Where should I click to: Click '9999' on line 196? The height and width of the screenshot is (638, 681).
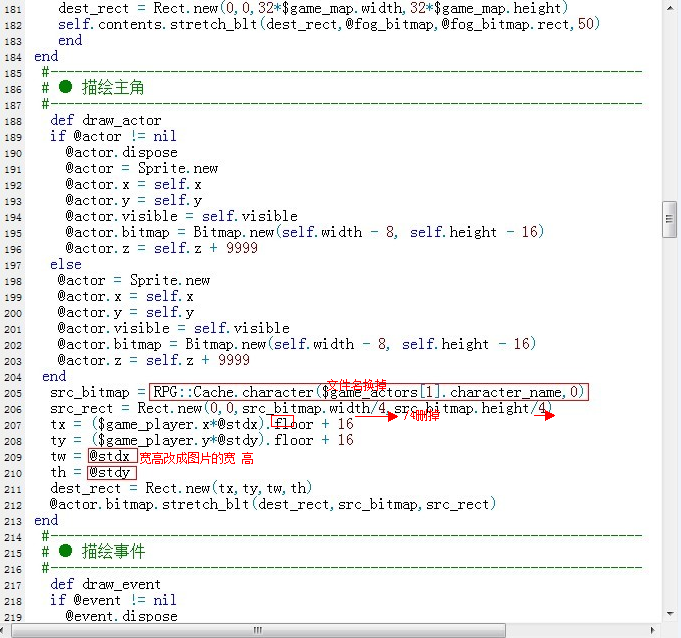[242, 248]
